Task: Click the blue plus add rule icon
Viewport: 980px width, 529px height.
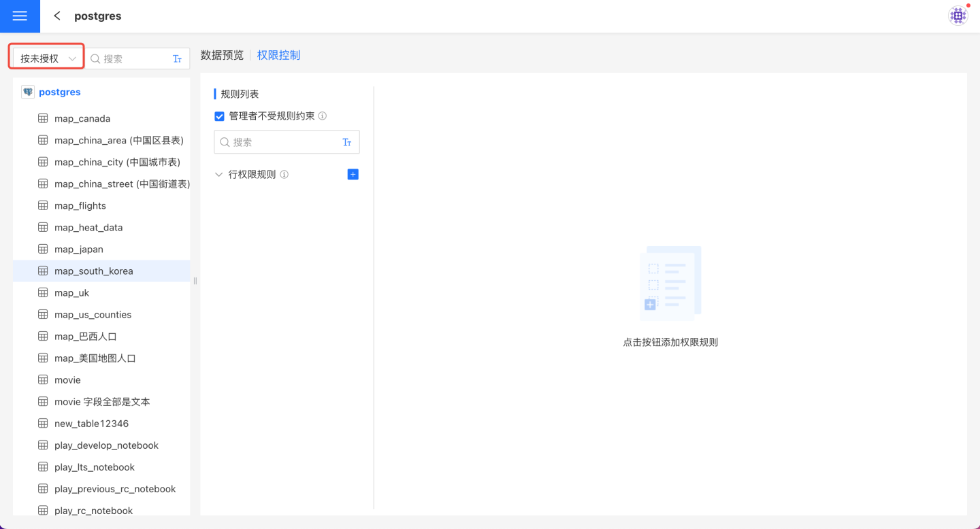Action: coord(353,175)
